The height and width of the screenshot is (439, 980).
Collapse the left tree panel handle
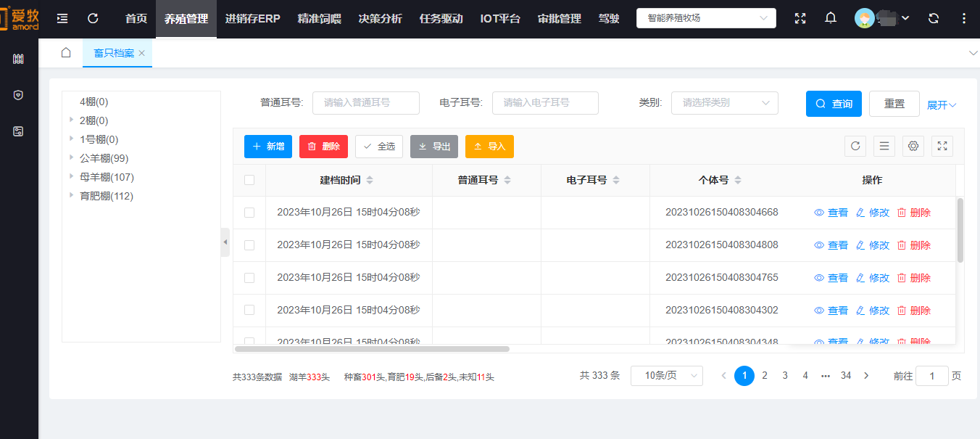coord(225,242)
